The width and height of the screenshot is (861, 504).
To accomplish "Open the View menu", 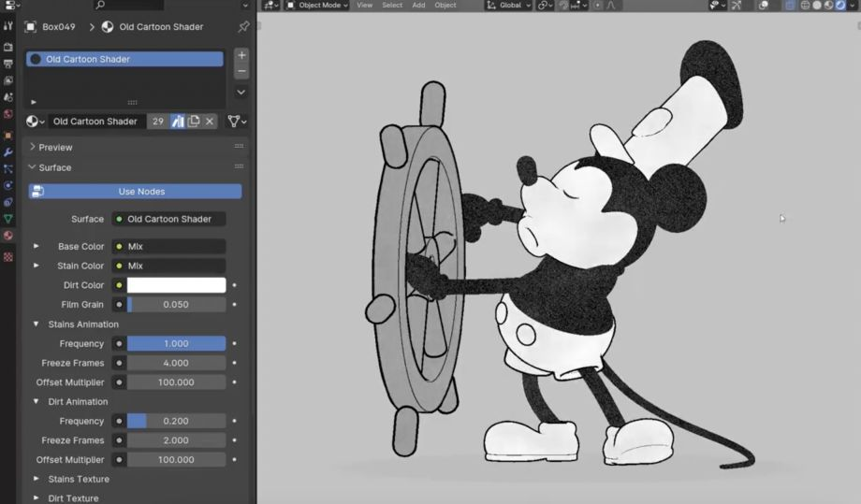I will click(365, 5).
